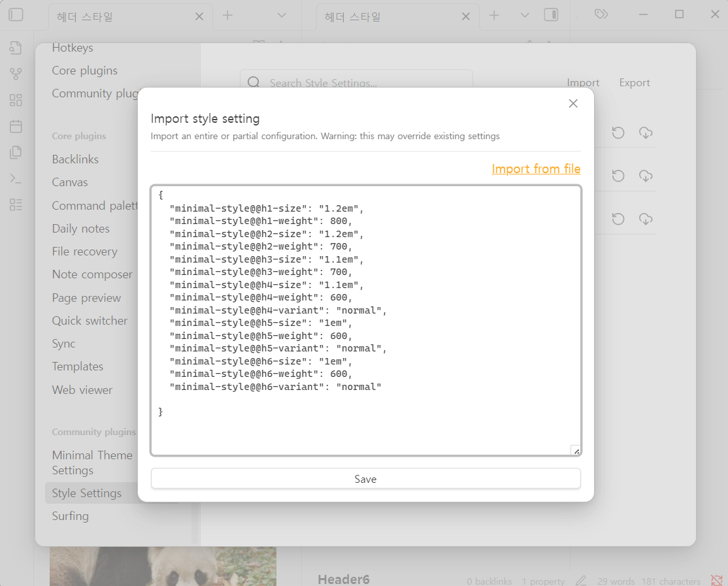This screenshot has width=728, height=586.
Task: Select Daily notes settings
Action: tap(81, 228)
